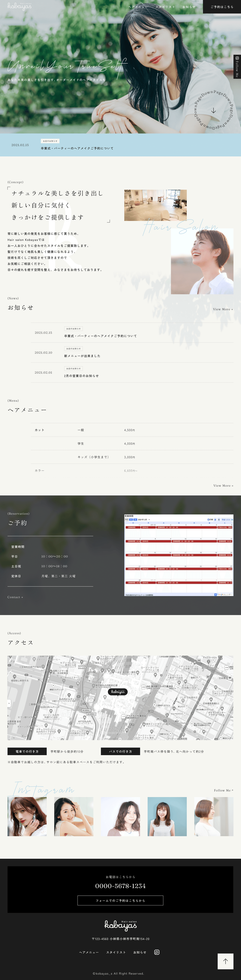The height and width of the screenshot is (980, 241).
Task: Click the バスでの行き方 label
Action: [120, 752]
